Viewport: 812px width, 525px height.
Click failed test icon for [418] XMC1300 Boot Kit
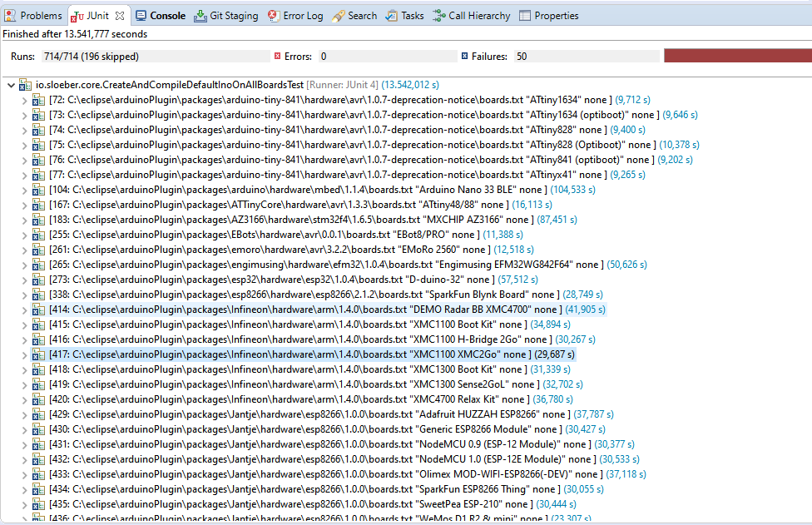pyautogui.click(x=39, y=370)
